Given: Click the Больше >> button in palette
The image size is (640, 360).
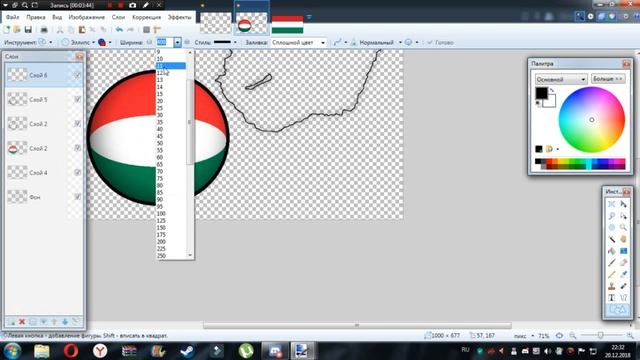Looking at the screenshot, I should pos(608,79).
